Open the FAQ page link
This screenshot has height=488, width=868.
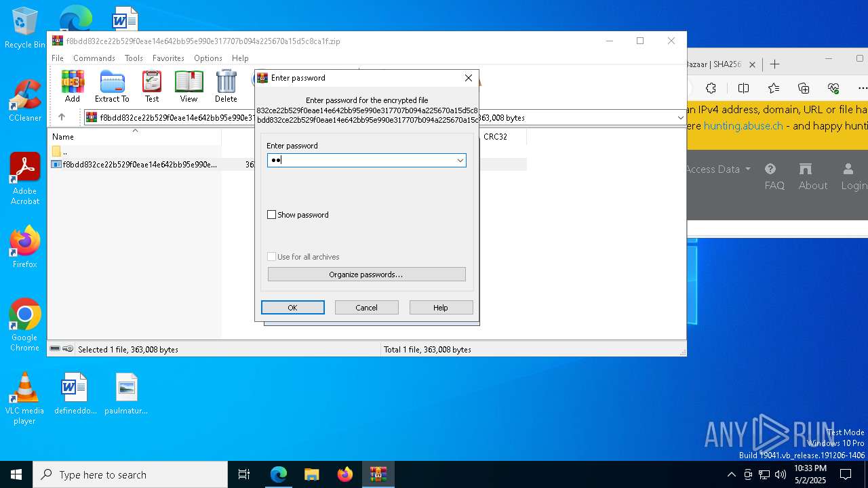774,177
